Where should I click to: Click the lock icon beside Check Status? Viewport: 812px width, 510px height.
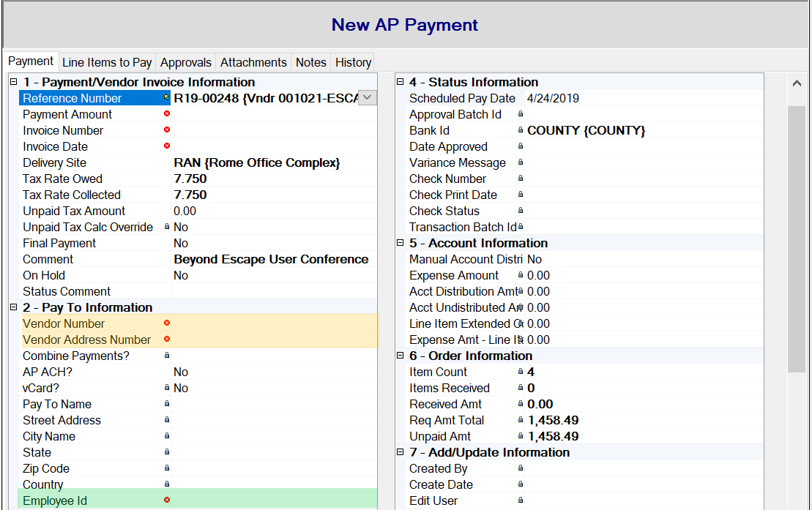click(521, 210)
